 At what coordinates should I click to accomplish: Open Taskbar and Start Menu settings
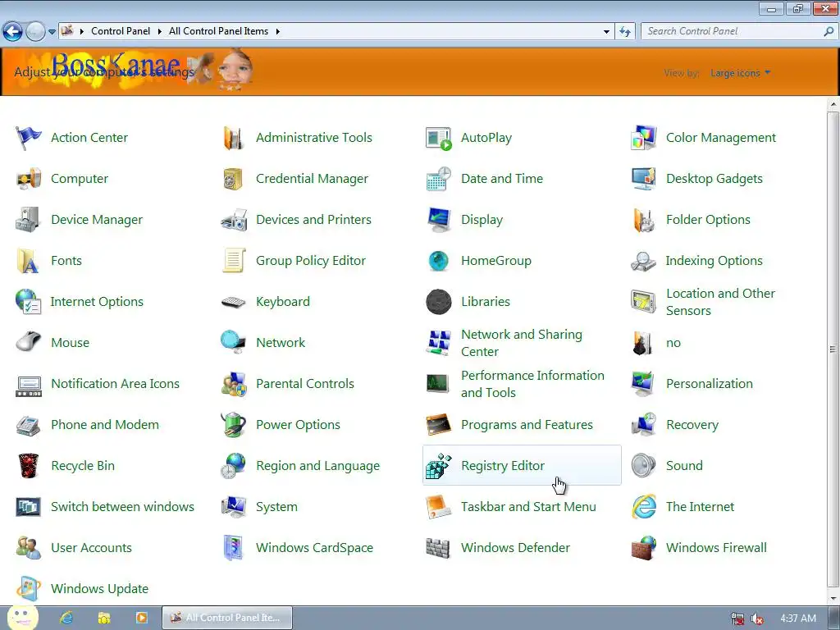pyautogui.click(x=528, y=507)
